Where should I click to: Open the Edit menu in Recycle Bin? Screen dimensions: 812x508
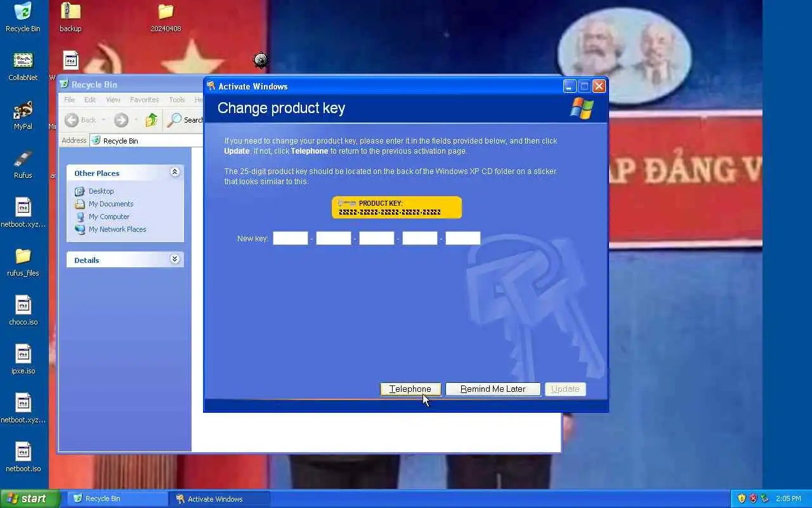tap(90, 100)
